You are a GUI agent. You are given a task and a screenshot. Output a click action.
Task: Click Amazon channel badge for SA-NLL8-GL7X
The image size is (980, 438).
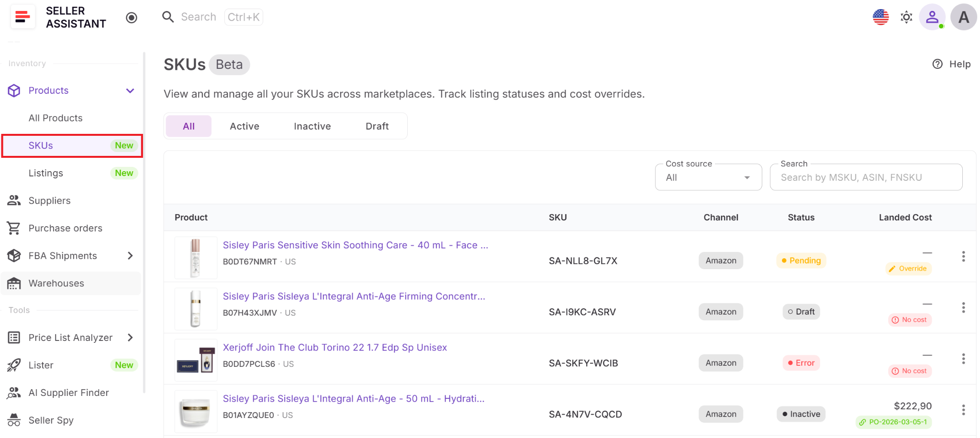(x=721, y=261)
